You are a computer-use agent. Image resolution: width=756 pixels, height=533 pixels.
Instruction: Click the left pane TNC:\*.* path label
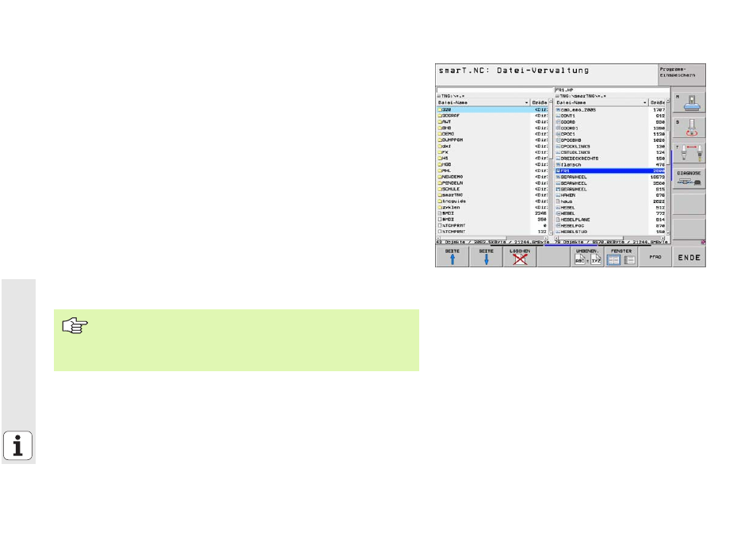[452, 96]
